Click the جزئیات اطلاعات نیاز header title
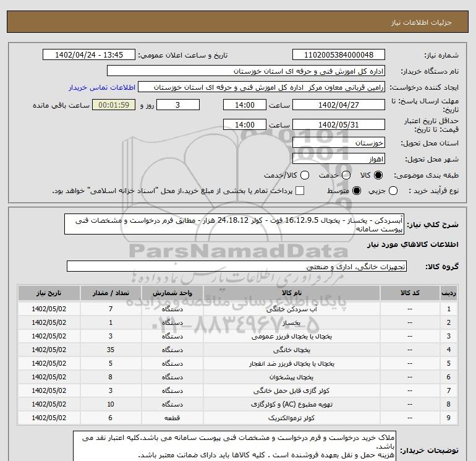476x461 pixels. click(x=422, y=22)
